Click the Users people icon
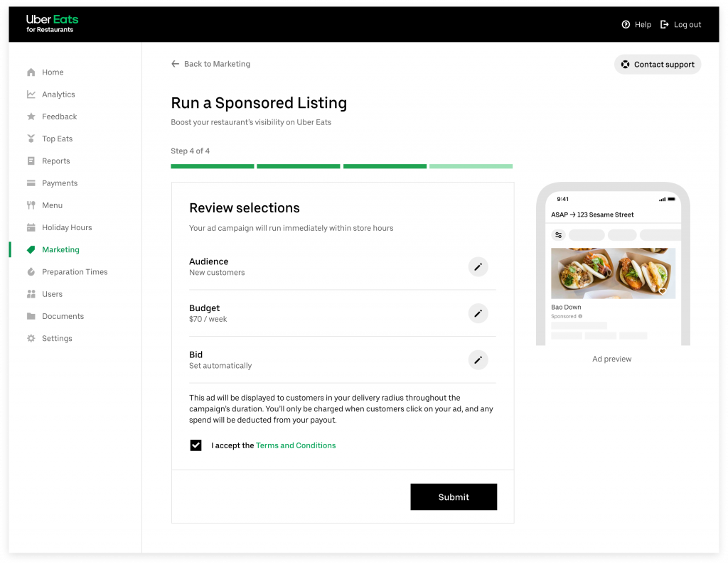Screen dimensions: 728x564 pos(31,294)
